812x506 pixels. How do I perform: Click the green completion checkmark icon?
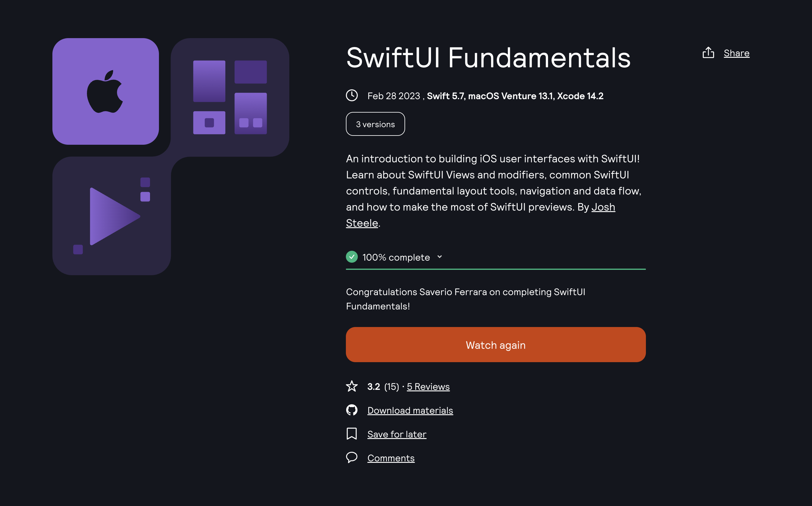(x=352, y=257)
